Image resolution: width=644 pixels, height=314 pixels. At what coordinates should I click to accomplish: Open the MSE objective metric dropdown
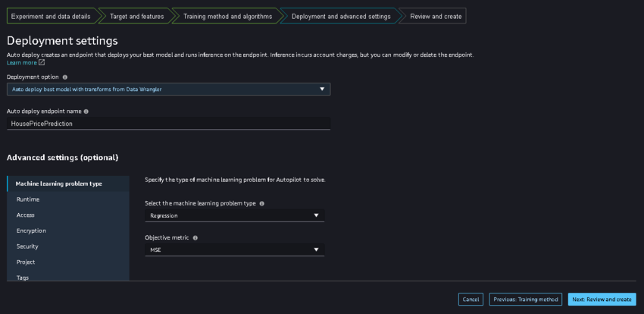pos(235,250)
